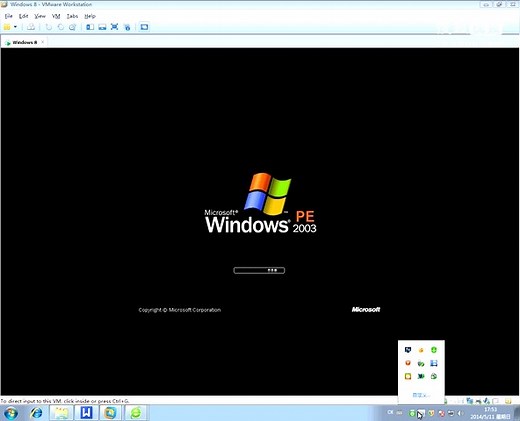
Task: Click the safely remove hardware tray icon
Action: [451, 413]
